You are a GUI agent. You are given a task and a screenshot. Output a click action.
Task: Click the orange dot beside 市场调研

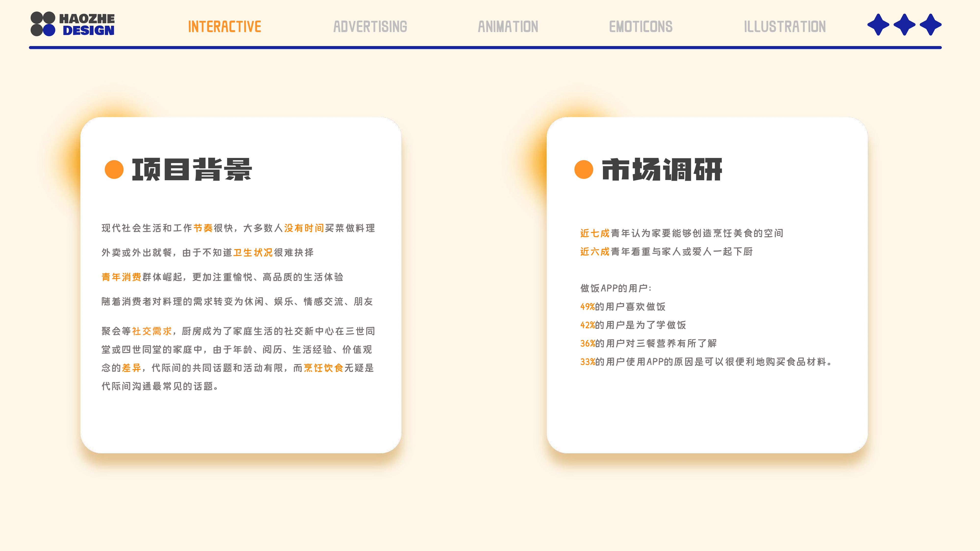[584, 169]
